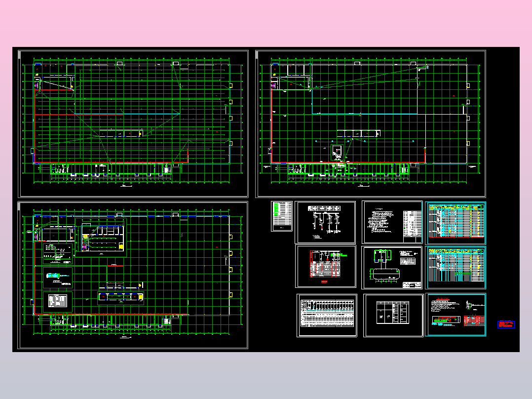Open the narrow legend sheet with green column
The width and height of the screenshot is (532, 399).
click(x=282, y=216)
